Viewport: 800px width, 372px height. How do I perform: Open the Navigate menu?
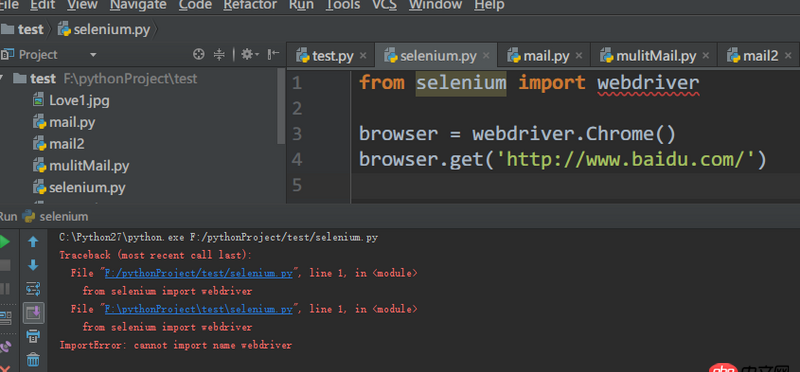[138, 5]
